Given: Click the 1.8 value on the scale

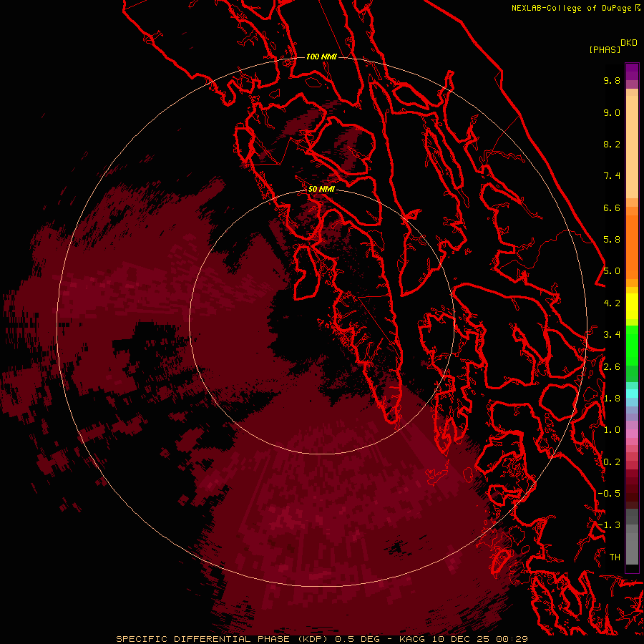Looking at the screenshot, I should (612, 399).
